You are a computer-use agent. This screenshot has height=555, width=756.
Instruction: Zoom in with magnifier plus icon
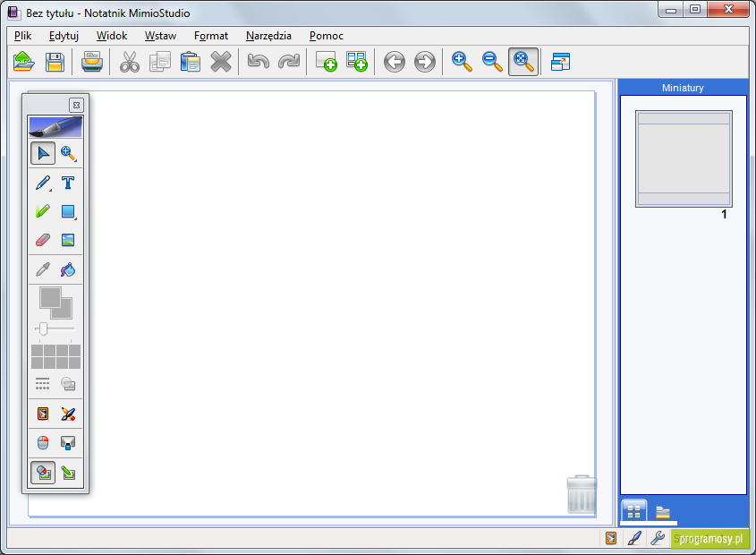[x=462, y=62]
